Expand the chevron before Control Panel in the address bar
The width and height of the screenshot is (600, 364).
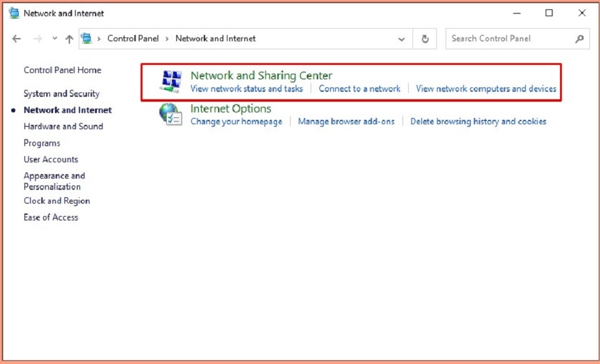(99, 39)
